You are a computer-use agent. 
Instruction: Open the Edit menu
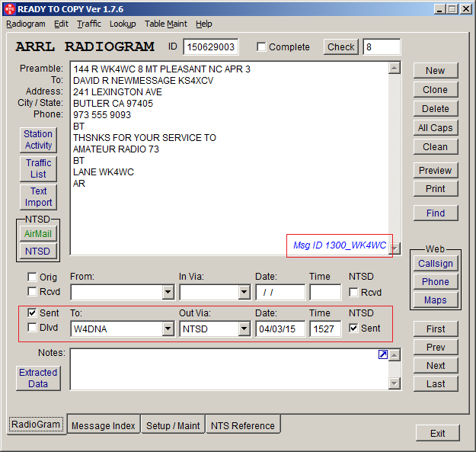[62, 24]
